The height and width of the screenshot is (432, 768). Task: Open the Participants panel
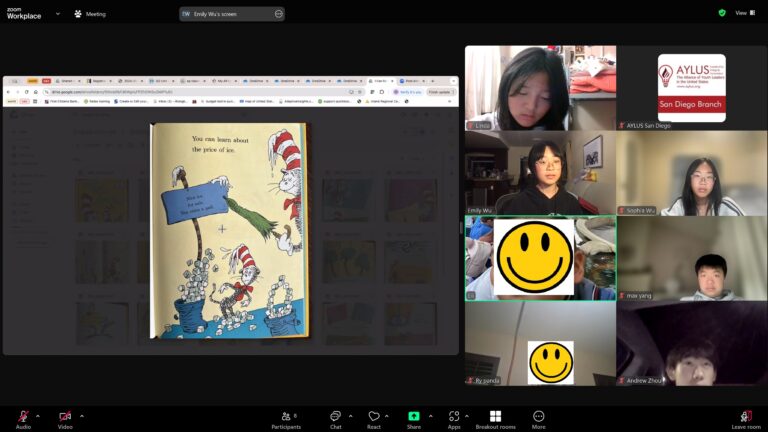[287, 420]
